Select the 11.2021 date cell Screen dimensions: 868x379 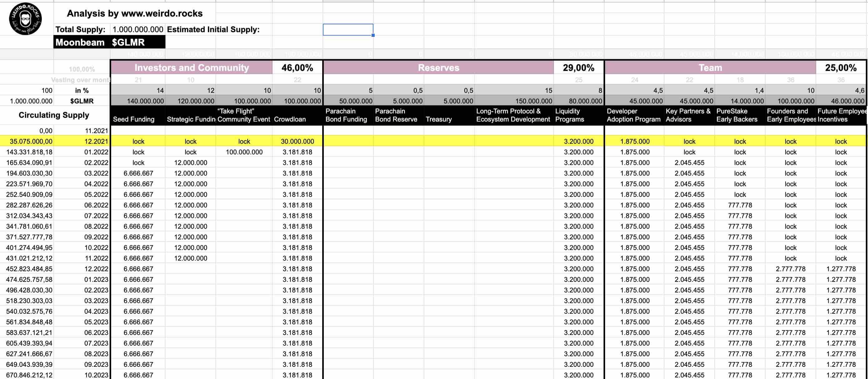point(82,131)
